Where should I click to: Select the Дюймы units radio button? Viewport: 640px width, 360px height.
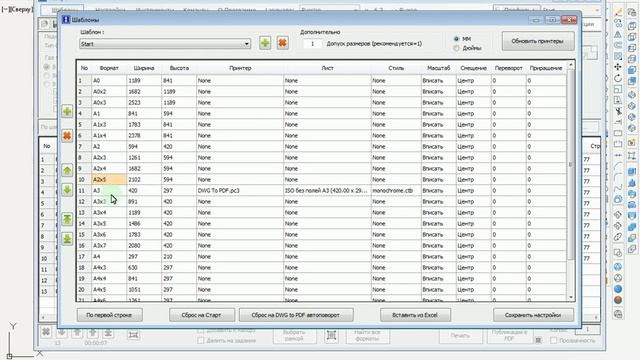pos(456,48)
